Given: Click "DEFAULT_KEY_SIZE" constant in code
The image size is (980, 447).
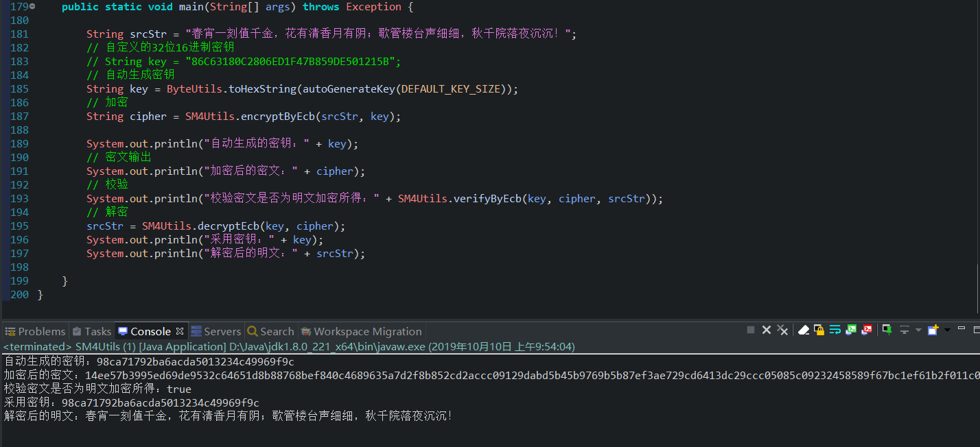Looking at the screenshot, I should tap(451, 89).
